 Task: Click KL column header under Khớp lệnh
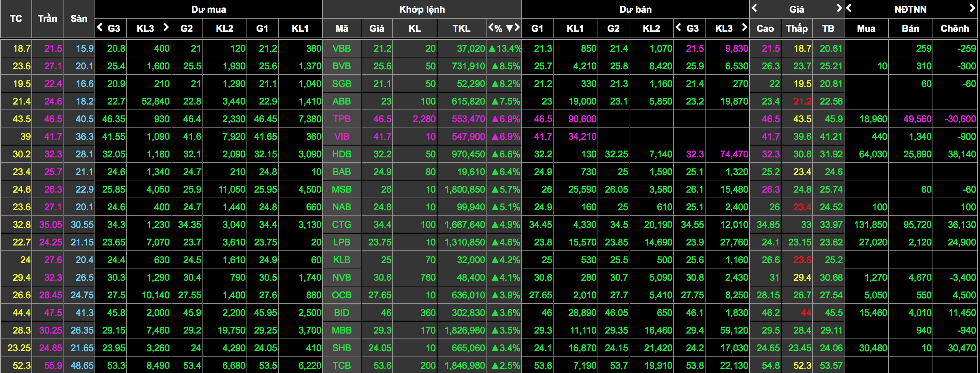click(x=415, y=28)
